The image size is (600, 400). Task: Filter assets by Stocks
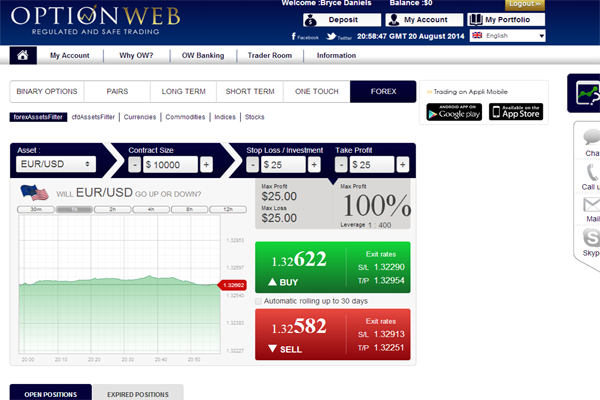254,117
